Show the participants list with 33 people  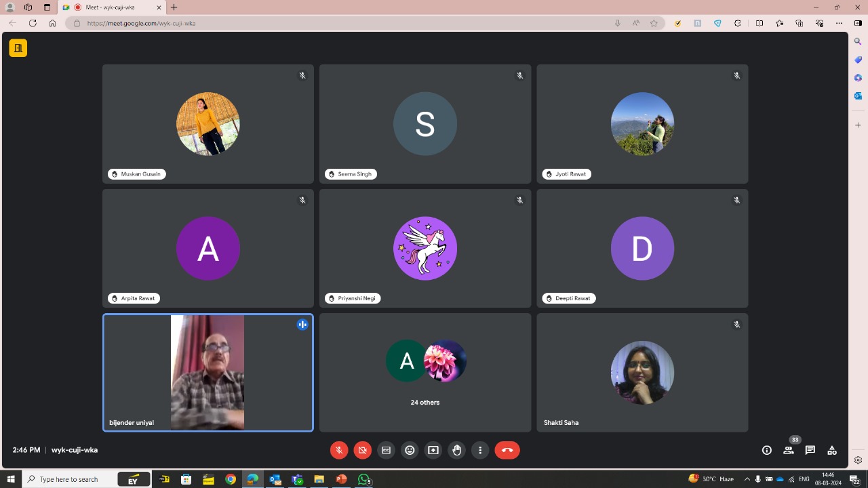(789, 450)
